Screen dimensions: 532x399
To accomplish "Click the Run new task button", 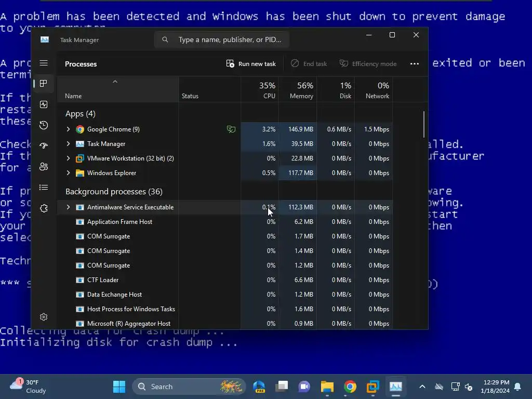I will [x=251, y=64].
